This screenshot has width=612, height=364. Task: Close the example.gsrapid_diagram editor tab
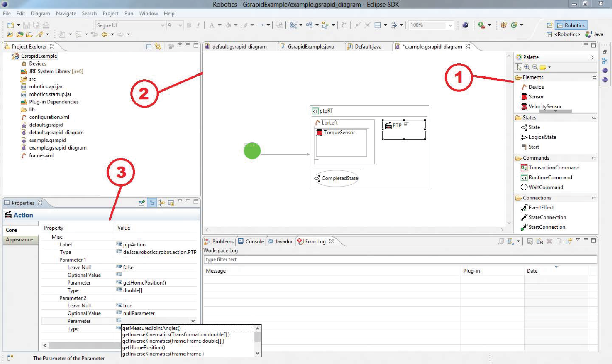coord(468,46)
